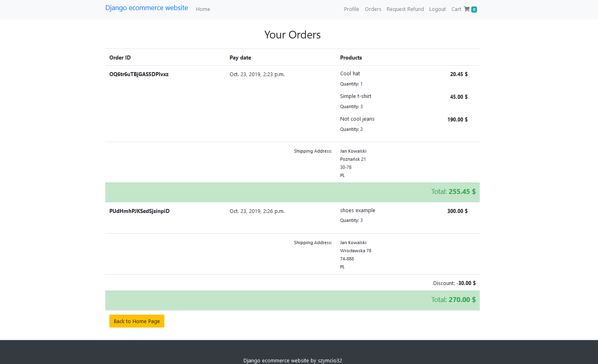
Task: Click order ID PUdHmhPJKSedSjsinpiD
Action: pyautogui.click(x=139, y=211)
